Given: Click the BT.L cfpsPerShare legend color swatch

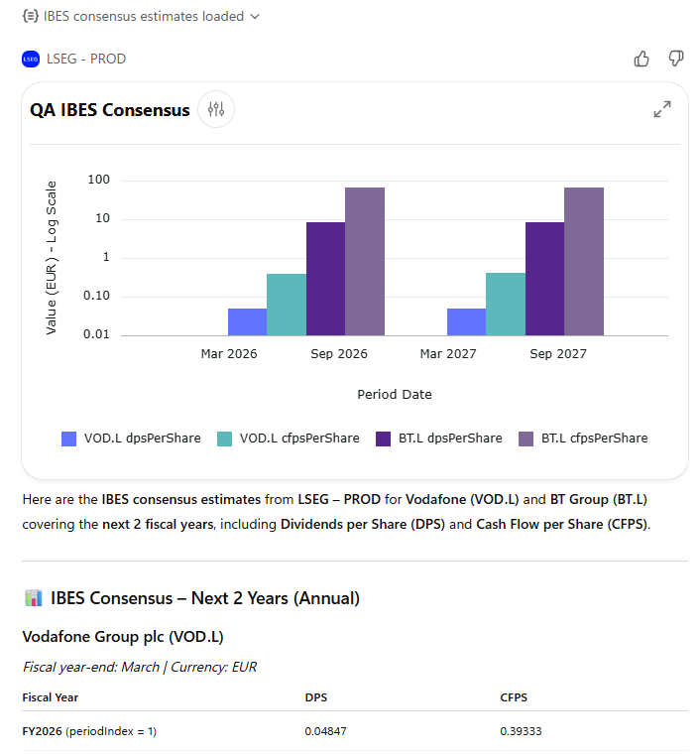Looking at the screenshot, I should [525, 438].
